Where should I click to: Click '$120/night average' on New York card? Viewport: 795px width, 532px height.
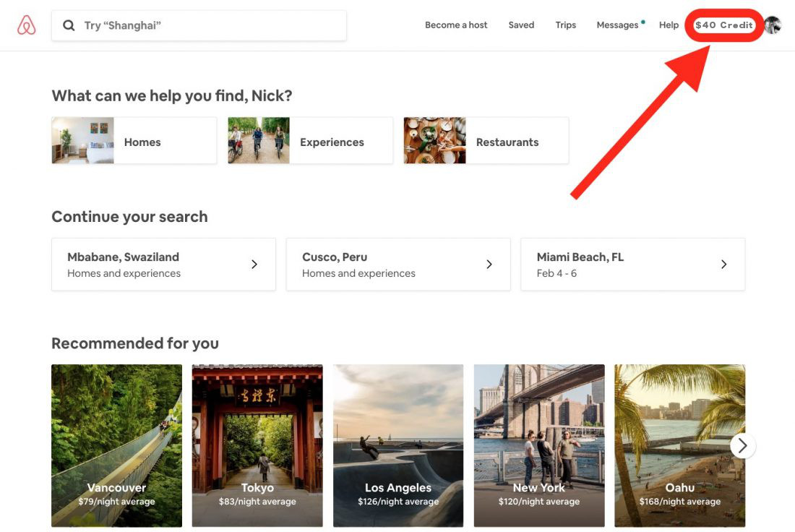(x=539, y=502)
